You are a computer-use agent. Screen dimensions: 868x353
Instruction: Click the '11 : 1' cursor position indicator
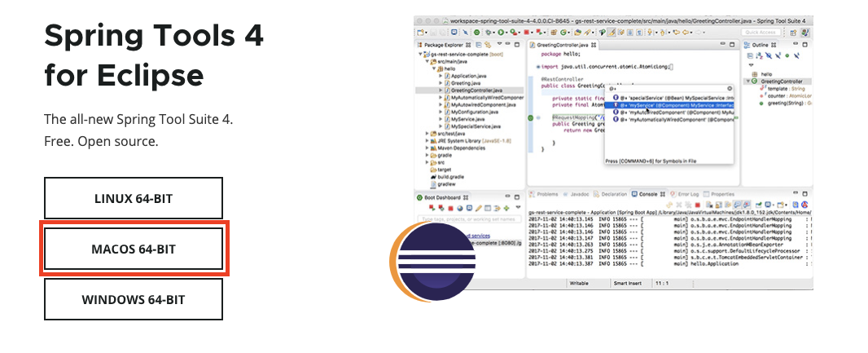pyautogui.click(x=661, y=283)
